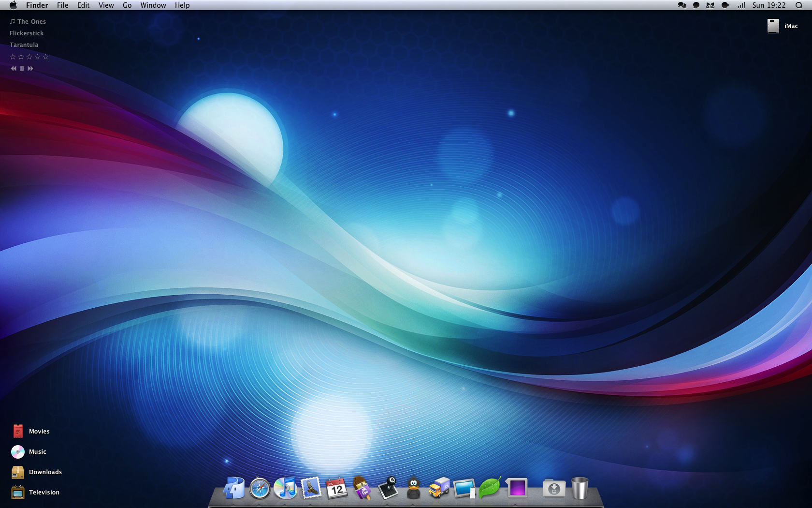The width and height of the screenshot is (812, 508).
Task: Open the calendar showing 12
Action: (x=336, y=488)
